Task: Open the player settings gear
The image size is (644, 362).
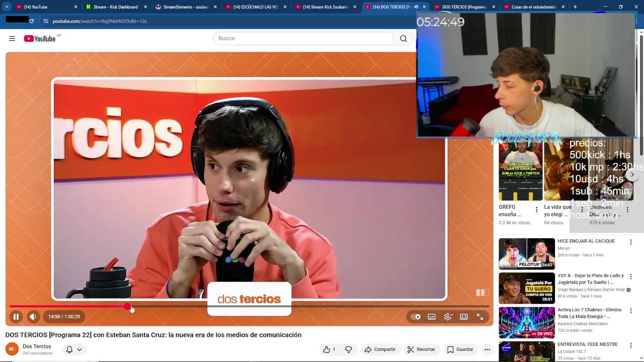Action: click(x=448, y=317)
